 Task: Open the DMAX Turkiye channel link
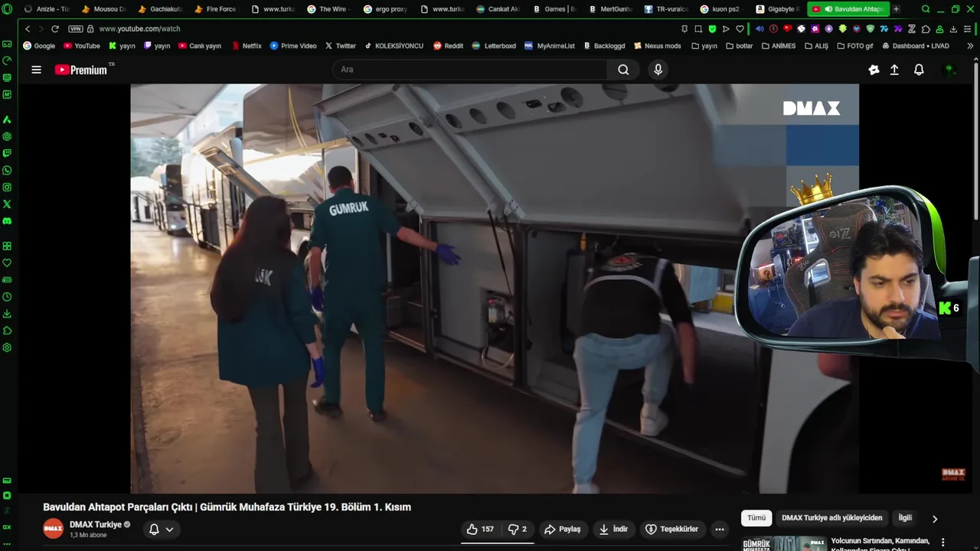pos(96,525)
